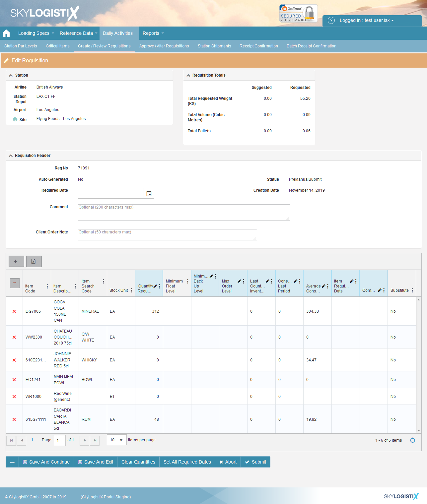Viewport: 427px width, 504px height.
Task: Edit the page number field
Action: [59, 440]
